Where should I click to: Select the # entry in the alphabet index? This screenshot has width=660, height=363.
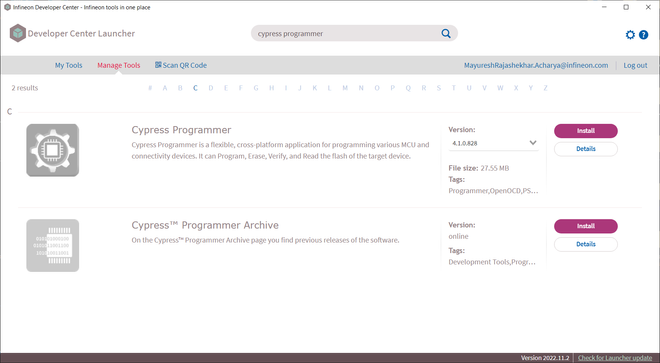(x=150, y=88)
